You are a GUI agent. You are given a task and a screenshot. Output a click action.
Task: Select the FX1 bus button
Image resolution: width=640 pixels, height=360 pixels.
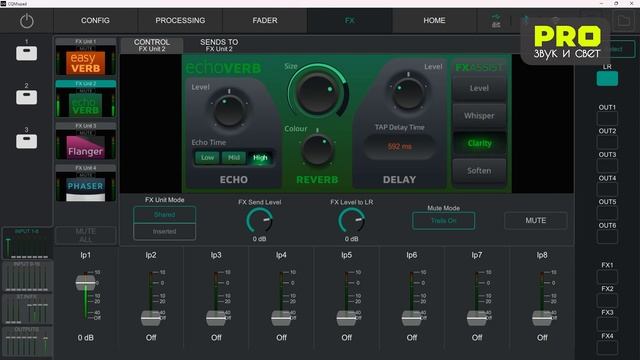(x=607, y=277)
